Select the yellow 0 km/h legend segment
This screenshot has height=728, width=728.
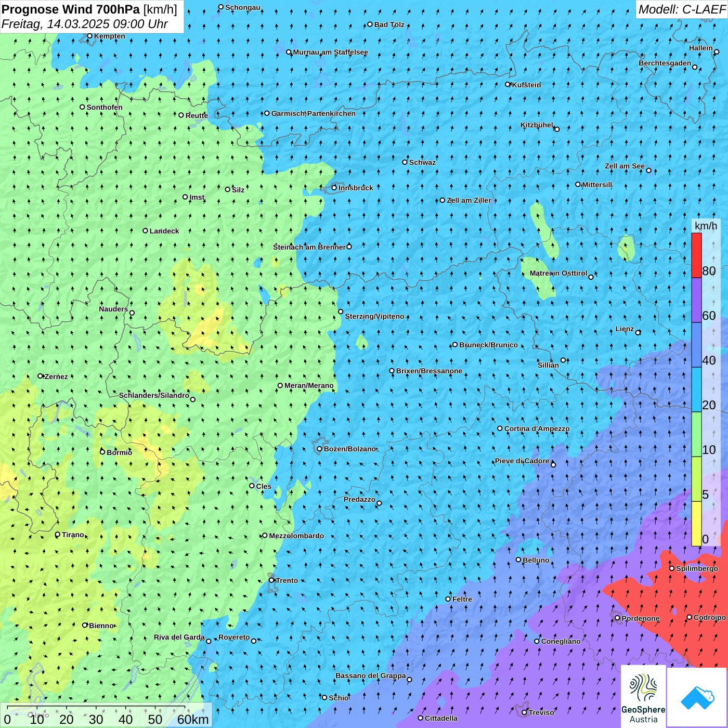click(696, 524)
